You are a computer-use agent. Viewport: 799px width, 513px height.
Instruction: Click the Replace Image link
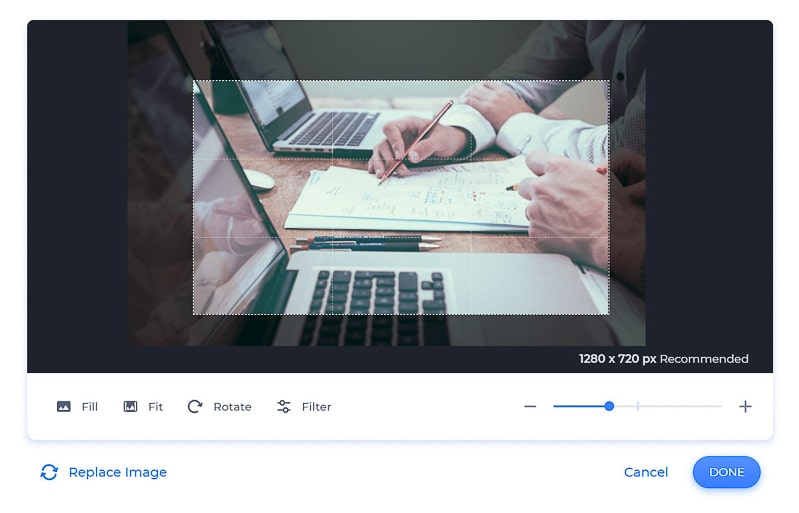click(x=118, y=472)
